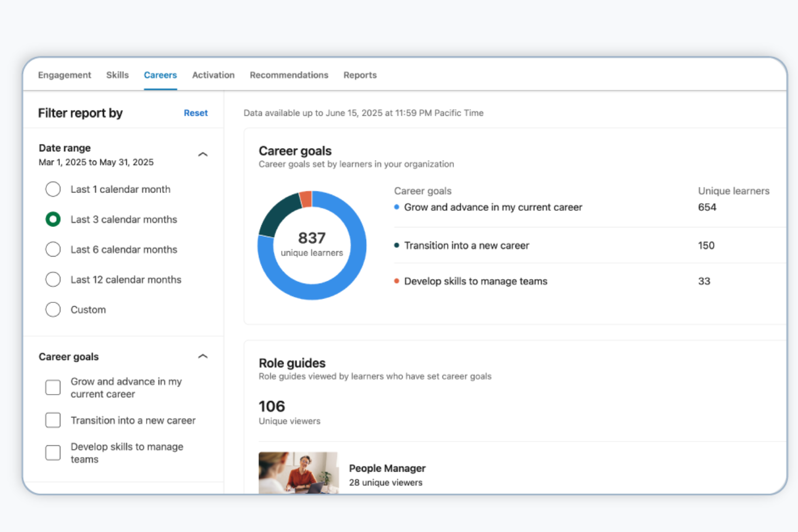Viewport: 798px width, 532px height.
Task: Select Last 12 calendar months option
Action: point(53,279)
